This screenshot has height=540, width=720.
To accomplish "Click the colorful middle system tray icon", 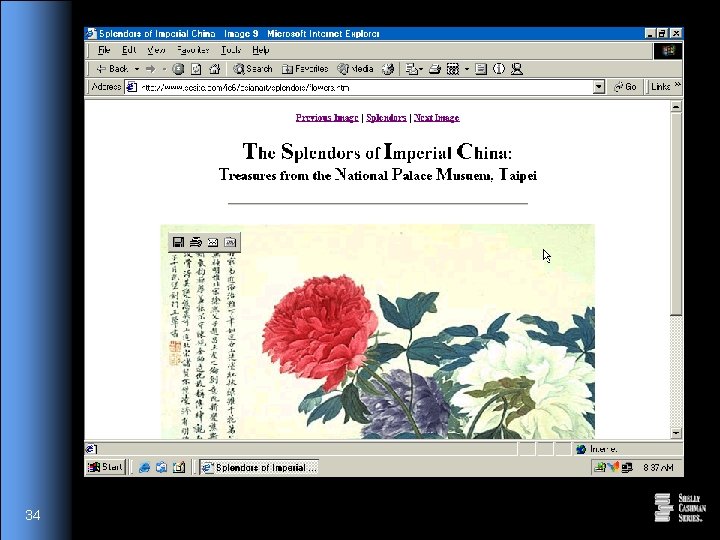I will (x=613, y=467).
